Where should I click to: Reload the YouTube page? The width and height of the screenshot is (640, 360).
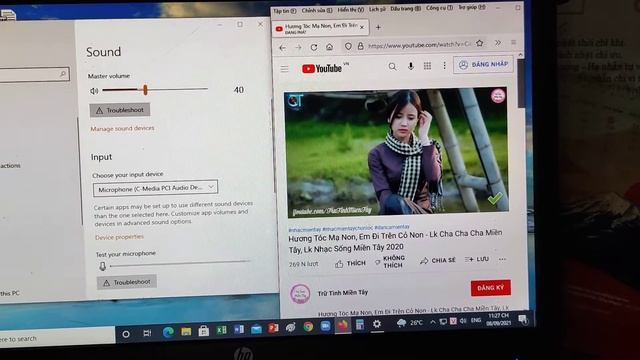[x=314, y=47]
